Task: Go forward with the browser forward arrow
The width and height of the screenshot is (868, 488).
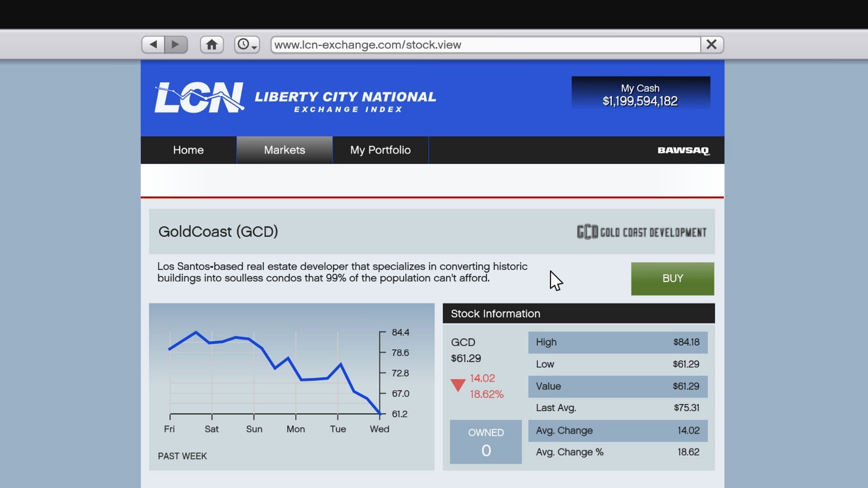Action: tap(176, 45)
